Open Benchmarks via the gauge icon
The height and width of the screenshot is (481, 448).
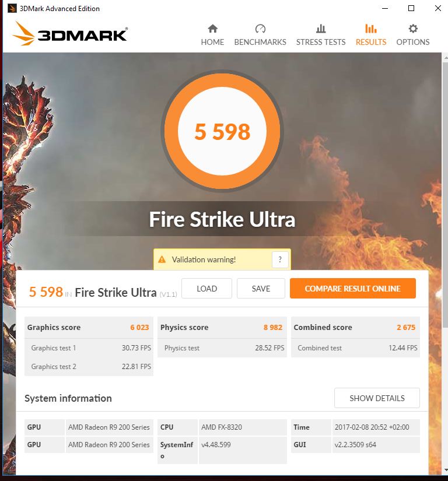(x=260, y=29)
